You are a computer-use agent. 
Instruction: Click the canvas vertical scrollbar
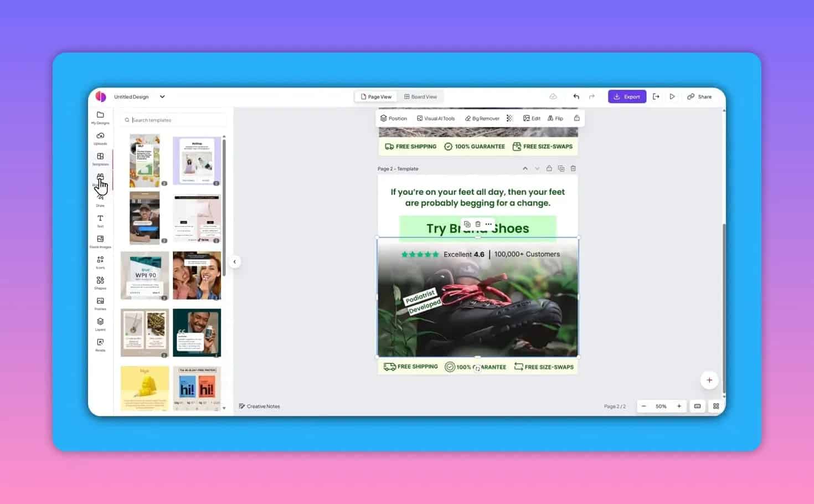coord(723,307)
